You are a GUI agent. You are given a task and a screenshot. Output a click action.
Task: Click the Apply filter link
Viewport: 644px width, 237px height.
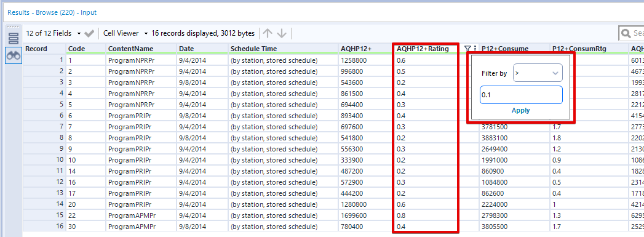point(520,110)
